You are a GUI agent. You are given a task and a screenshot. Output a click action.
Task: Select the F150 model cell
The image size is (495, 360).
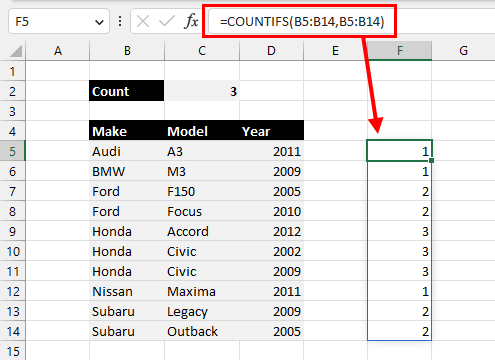(202, 191)
